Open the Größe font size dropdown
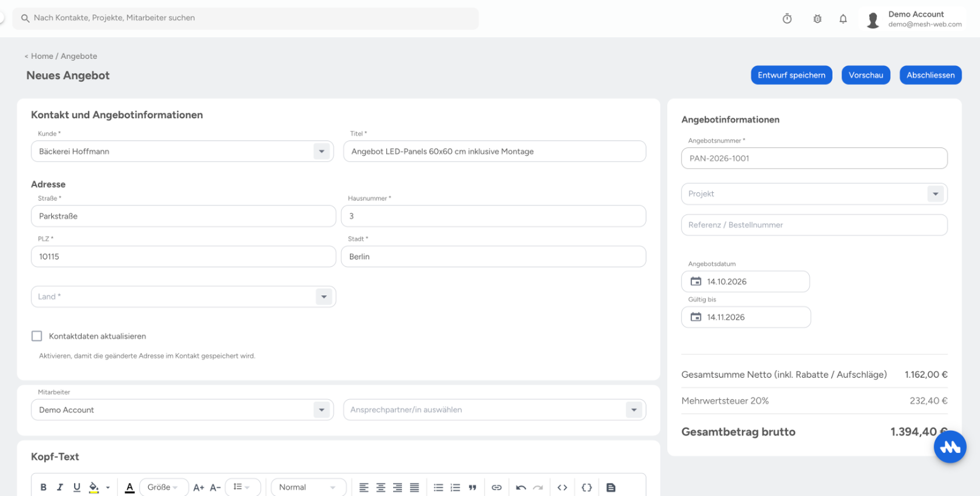Image resolution: width=980 pixels, height=496 pixels. pyautogui.click(x=164, y=487)
